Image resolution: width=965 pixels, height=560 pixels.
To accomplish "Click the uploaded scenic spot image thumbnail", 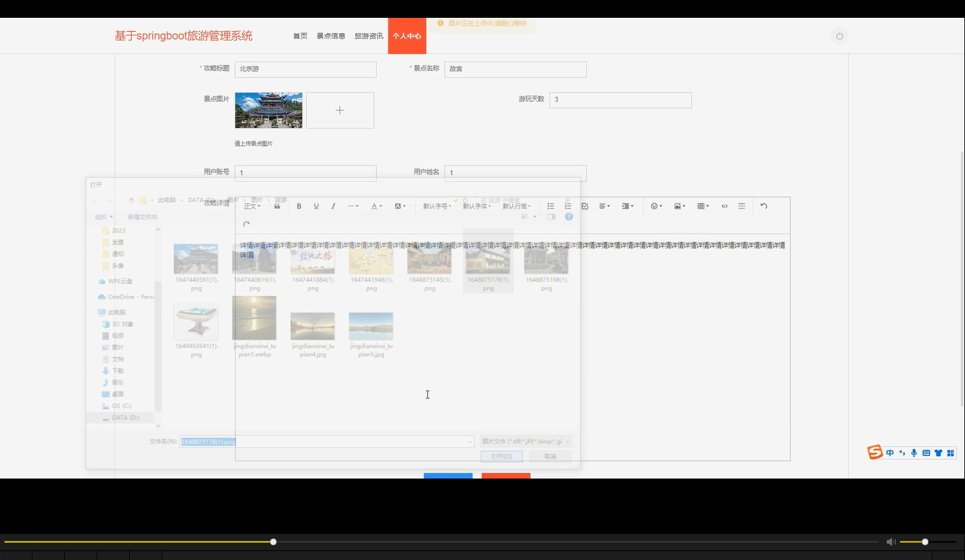I will click(269, 110).
